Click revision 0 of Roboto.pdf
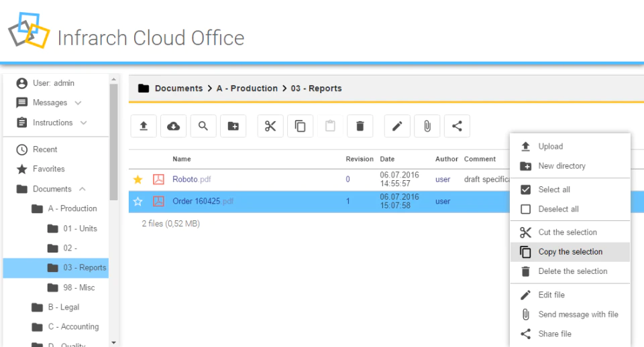Screen dimensions: 644x347 [347, 180]
